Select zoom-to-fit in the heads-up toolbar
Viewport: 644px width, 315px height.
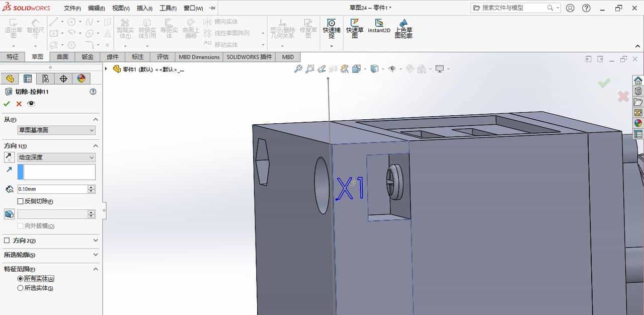pos(297,68)
